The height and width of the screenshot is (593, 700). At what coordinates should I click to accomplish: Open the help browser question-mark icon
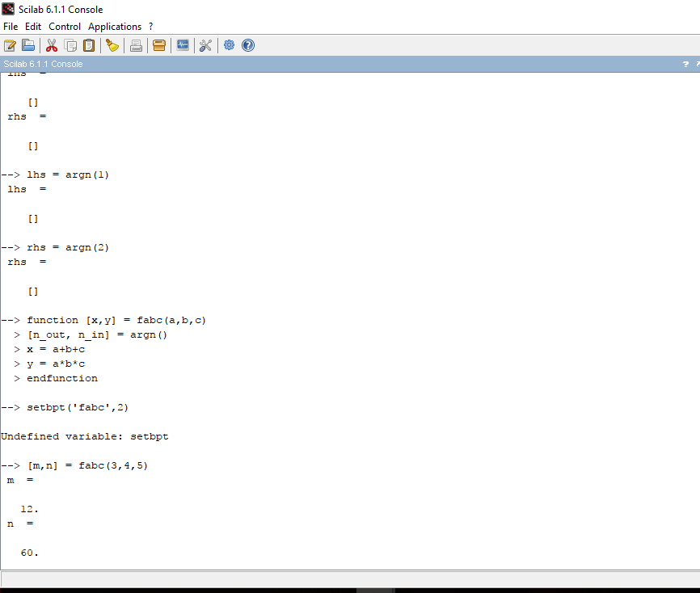click(248, 45)
